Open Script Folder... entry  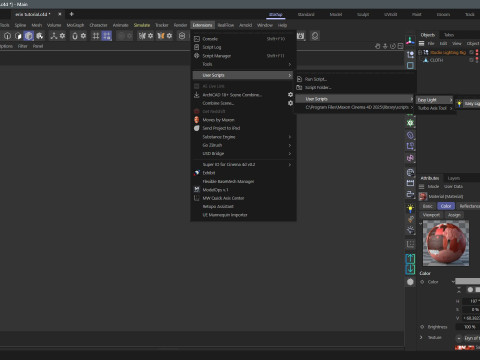pyautogui.click(x=318, y=87)
